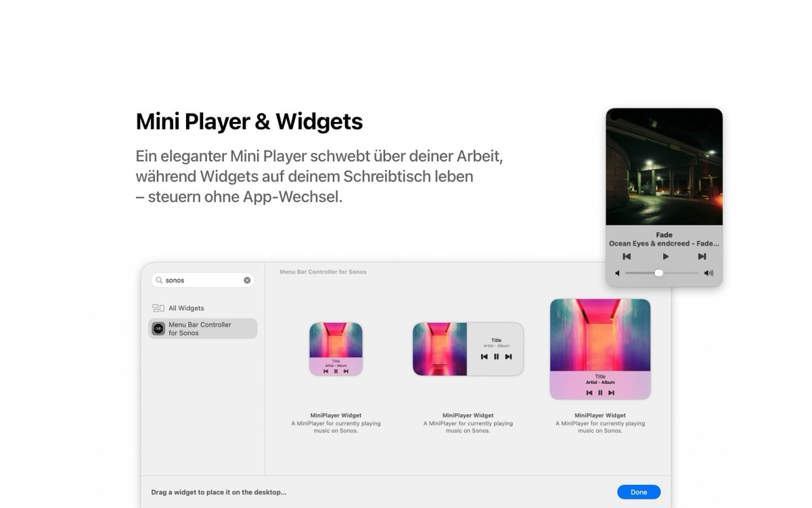The width and height of the screenshot is (812, 508).
Task: Click next track on the large widget
Action: point(611,393)
